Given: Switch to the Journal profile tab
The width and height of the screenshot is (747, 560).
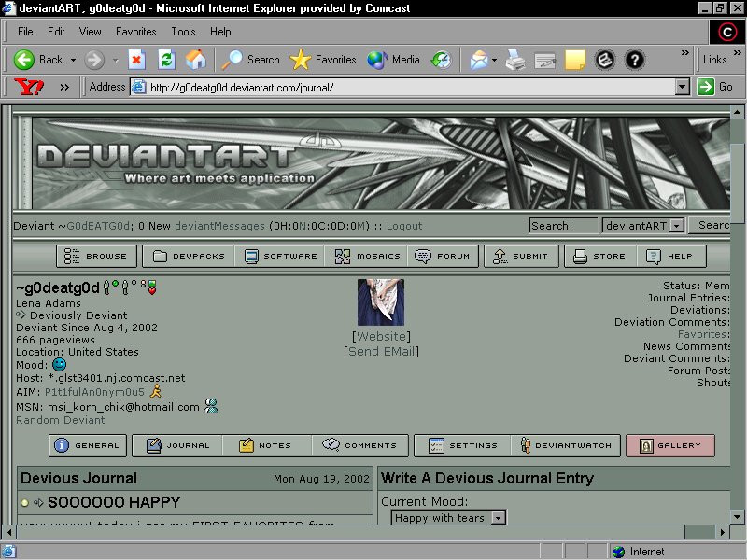Looking at the screenshot, I should [177, 445].
